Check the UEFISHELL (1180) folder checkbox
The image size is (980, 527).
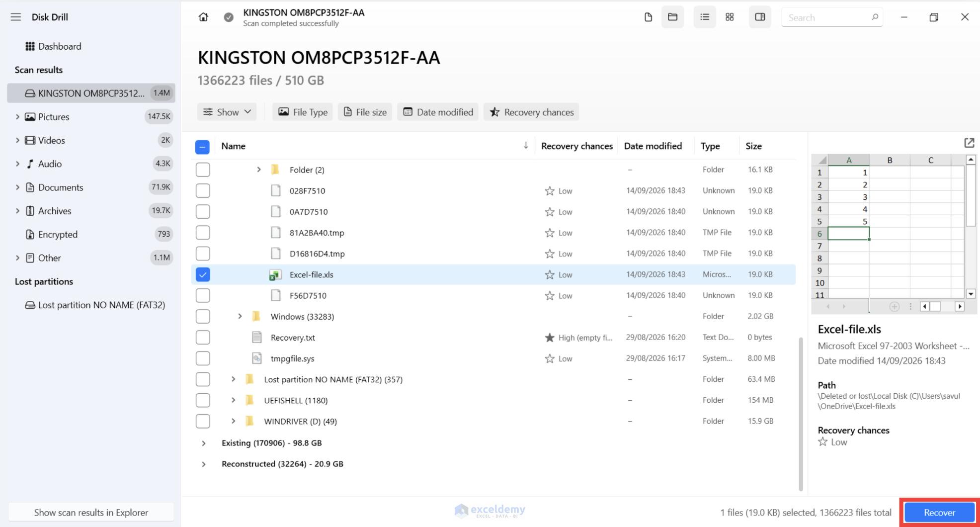[203, 400]
